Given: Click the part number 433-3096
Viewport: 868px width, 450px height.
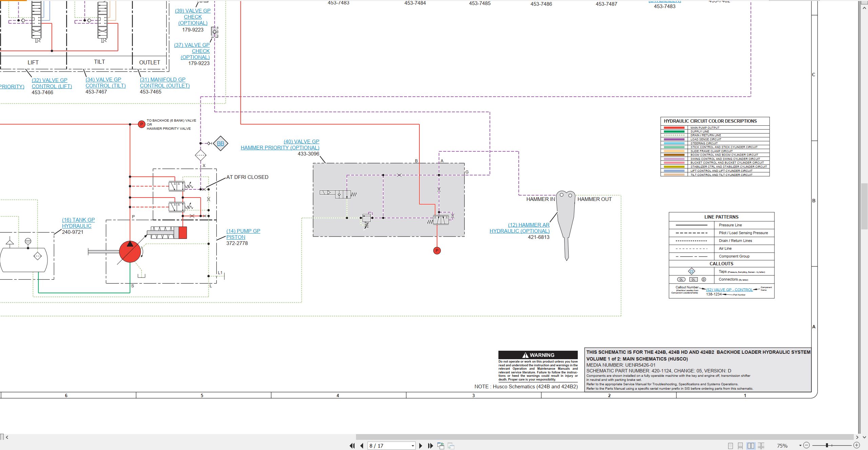Looking at the screenshot, I should click(x=309, y=154).
